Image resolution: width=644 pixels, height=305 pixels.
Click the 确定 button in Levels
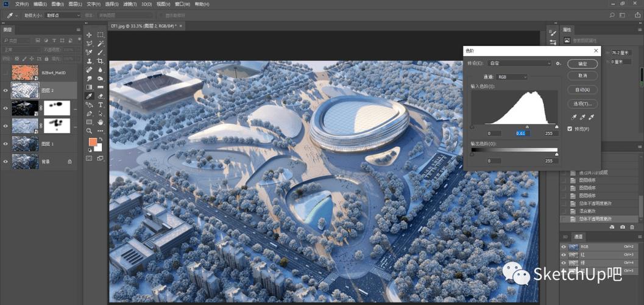point(582,63)
